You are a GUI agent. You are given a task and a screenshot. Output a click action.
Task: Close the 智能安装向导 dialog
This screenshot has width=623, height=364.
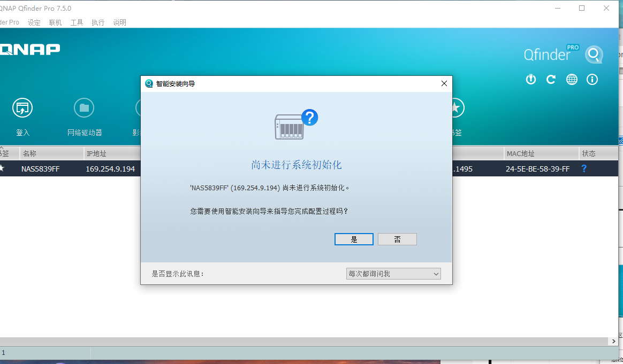[444, 83]
